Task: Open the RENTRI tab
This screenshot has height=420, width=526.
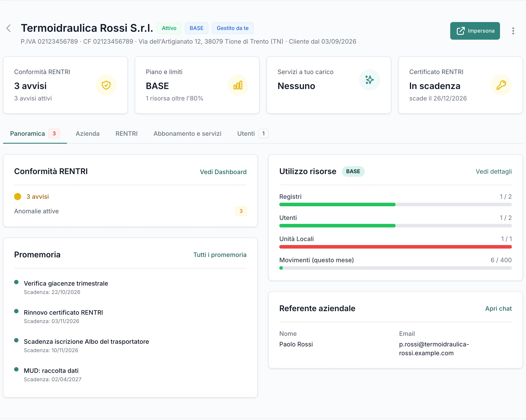Action: point(126,134)
